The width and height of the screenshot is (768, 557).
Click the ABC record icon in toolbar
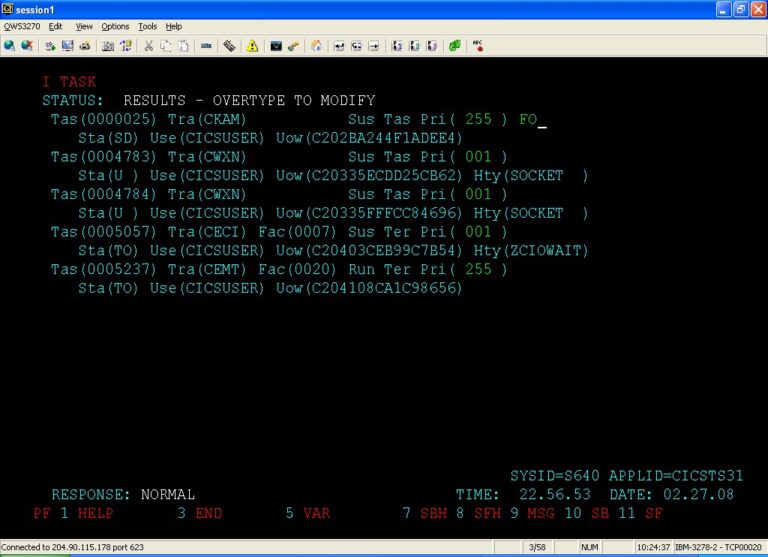point(478,45)
